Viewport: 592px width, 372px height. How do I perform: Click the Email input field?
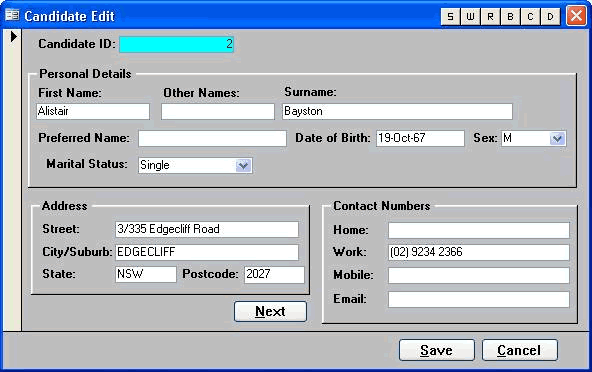[x=479, y=299]
